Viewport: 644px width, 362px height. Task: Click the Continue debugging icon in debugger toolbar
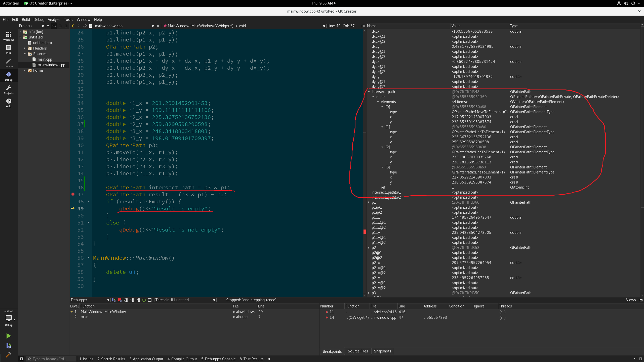(114, 300)
